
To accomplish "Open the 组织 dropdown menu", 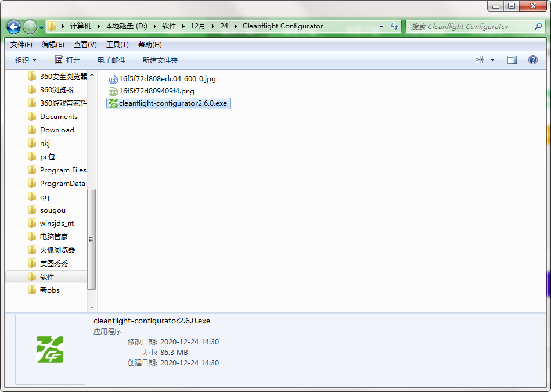I will coord(26,59).
